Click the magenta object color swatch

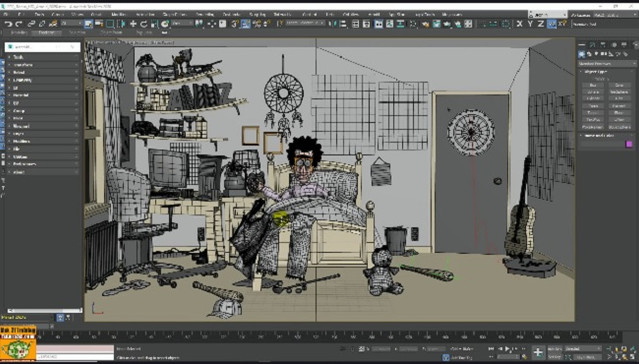click(629, 144)
